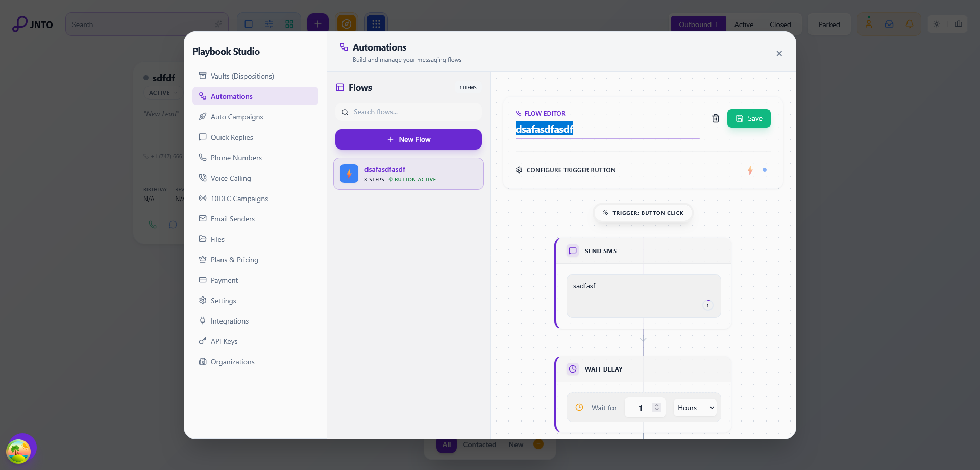Open Integrations section
This screenshot has width=980, height=470.
click(255, 321)
